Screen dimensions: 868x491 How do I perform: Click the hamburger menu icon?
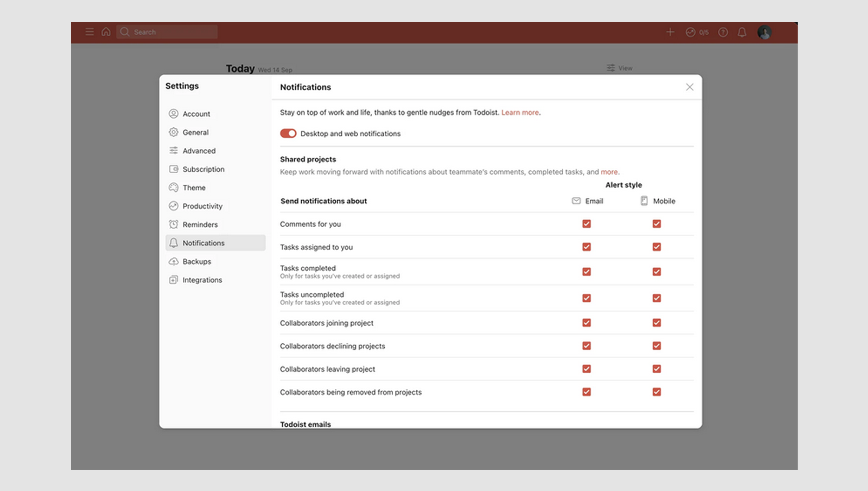[x=89, y=32]
